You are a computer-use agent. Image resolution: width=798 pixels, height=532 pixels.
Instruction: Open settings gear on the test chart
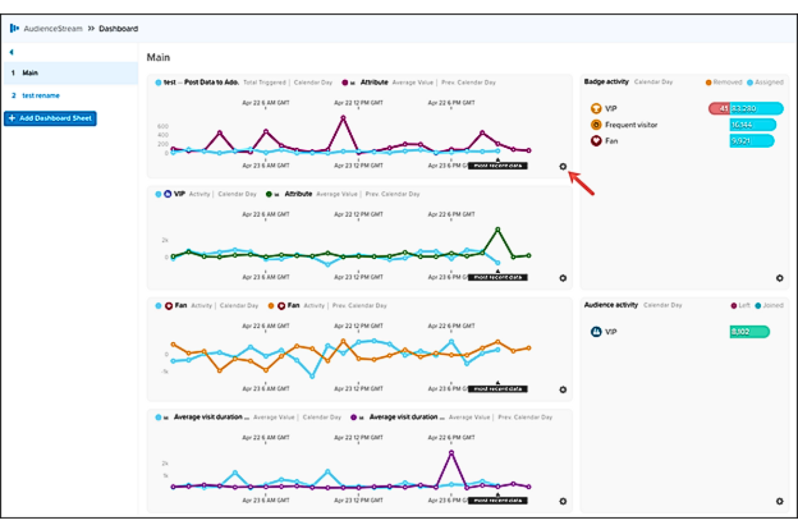(564, 167)
